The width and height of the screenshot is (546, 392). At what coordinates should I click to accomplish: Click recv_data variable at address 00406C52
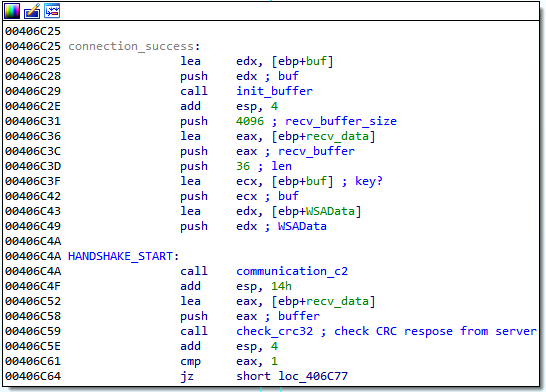337,301
